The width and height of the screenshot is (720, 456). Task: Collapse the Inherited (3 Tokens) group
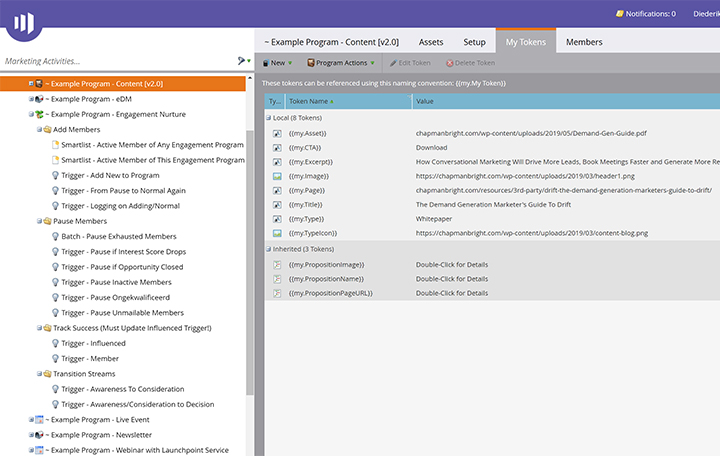pyautogui.click(x=269, y=249)
